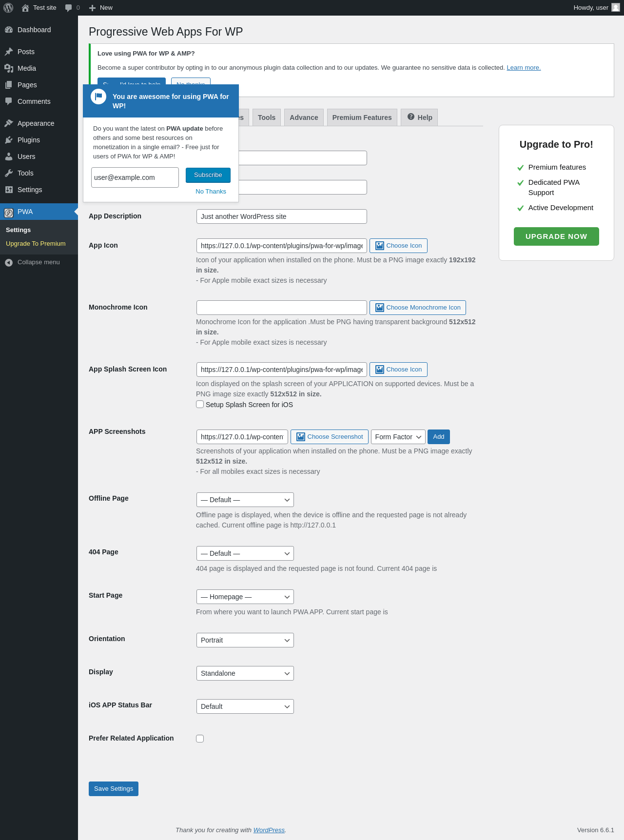Go to Posts via the pushpin icon

click(9, 52)
